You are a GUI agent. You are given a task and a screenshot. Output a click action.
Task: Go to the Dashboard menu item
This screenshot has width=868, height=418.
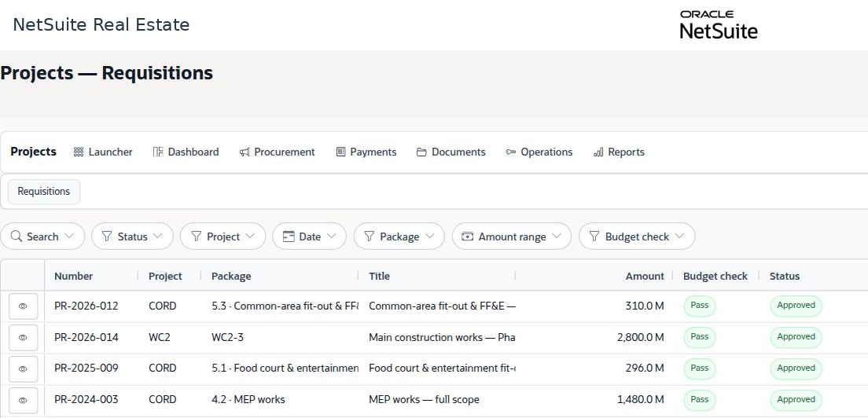click(x=186, y=152)
